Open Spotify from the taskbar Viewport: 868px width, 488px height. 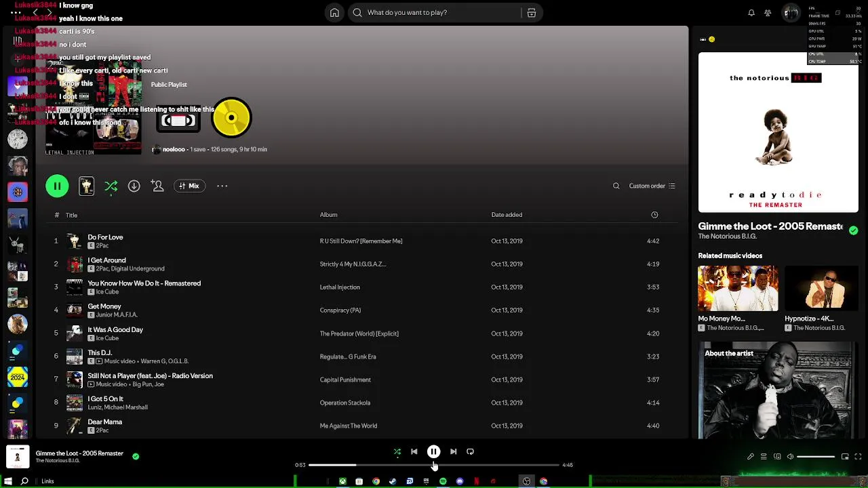(x=443, y=481)
